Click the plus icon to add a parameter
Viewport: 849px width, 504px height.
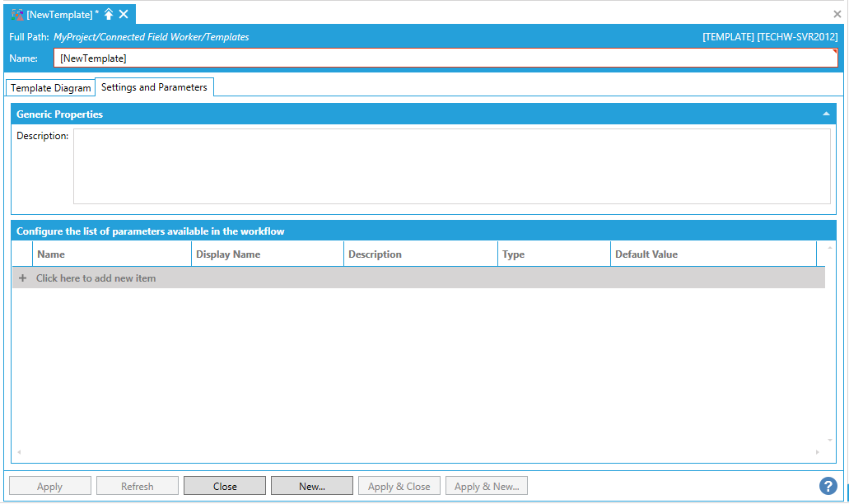pos(22,278)
